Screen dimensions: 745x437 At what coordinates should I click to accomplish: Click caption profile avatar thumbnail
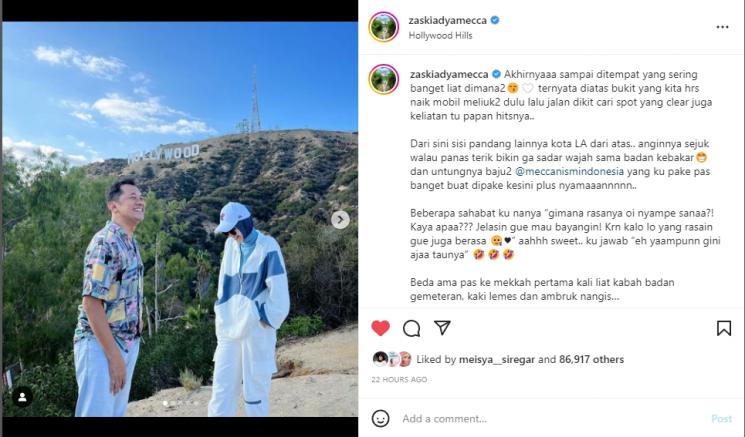(x=383, y=78)
